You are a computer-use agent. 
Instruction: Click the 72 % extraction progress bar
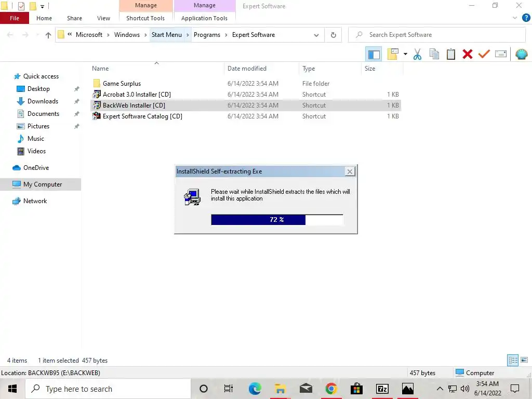point(277,220)
